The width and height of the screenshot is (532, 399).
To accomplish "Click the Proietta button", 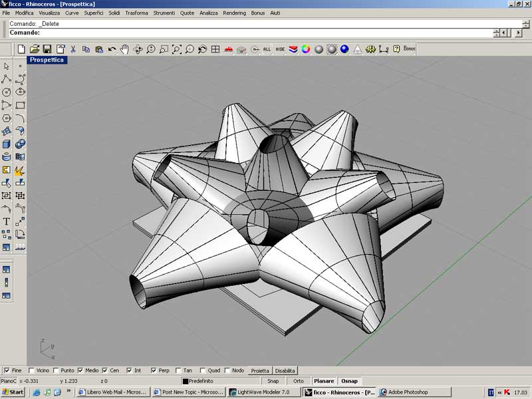I will pos(260,370).
